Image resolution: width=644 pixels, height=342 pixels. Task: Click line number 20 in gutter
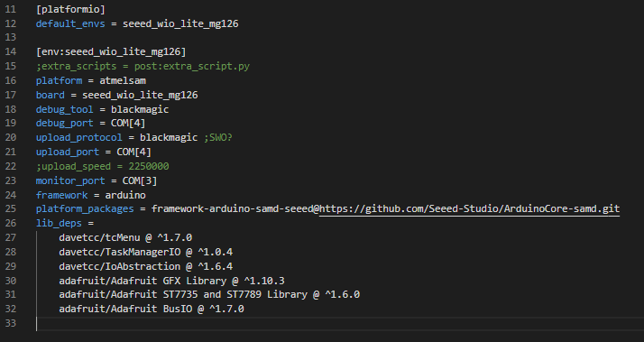click(x=10, y=138)
